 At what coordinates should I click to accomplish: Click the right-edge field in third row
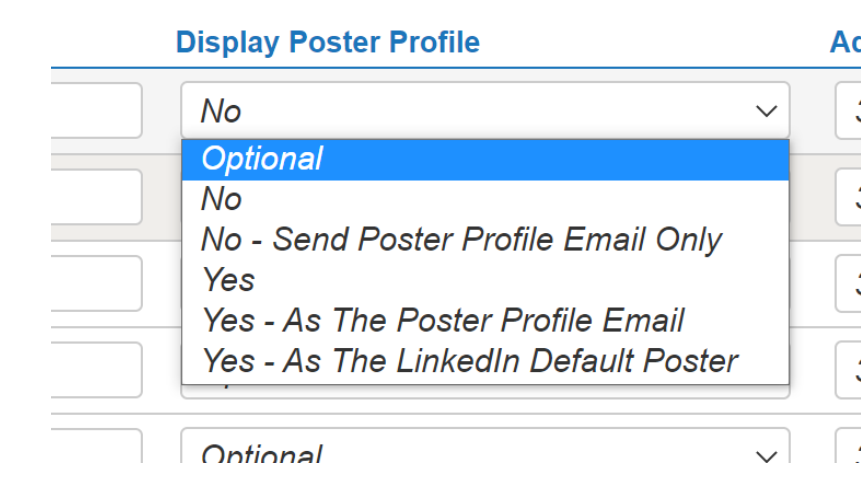point(849,283)
